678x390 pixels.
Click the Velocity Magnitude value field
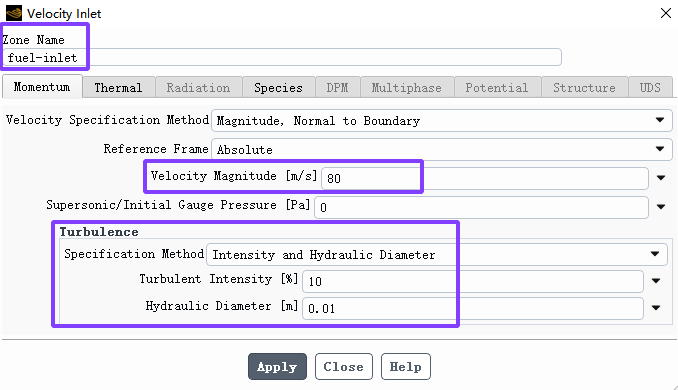coord(485,178)
